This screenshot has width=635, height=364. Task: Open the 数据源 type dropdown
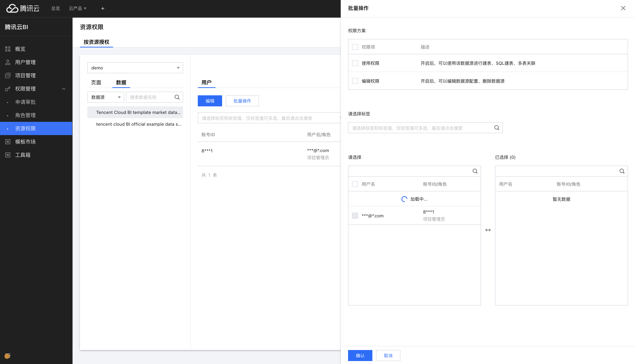(x=105, y=97)
